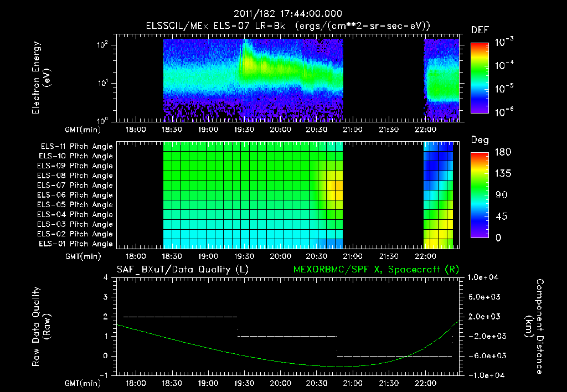Screen dimensions: 567x392
Task: Click the 10^0 energy axis tick label
Action: click(102, 120)
